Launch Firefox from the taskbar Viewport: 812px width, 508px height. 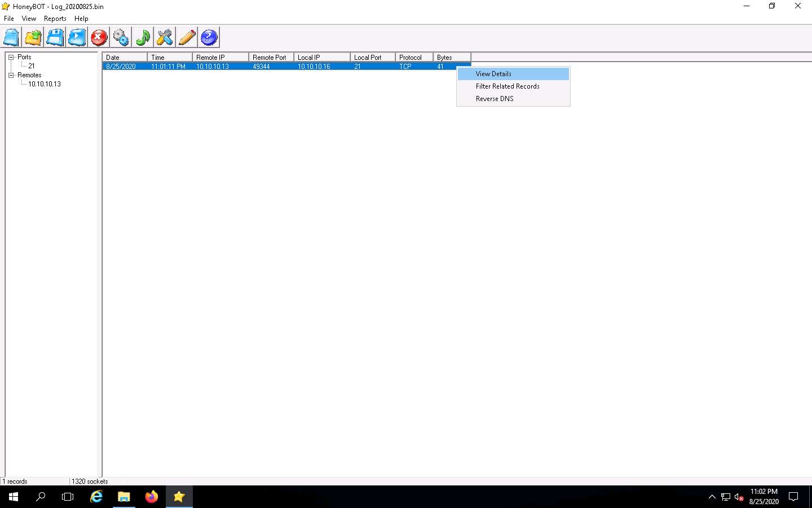click(152, 497)
